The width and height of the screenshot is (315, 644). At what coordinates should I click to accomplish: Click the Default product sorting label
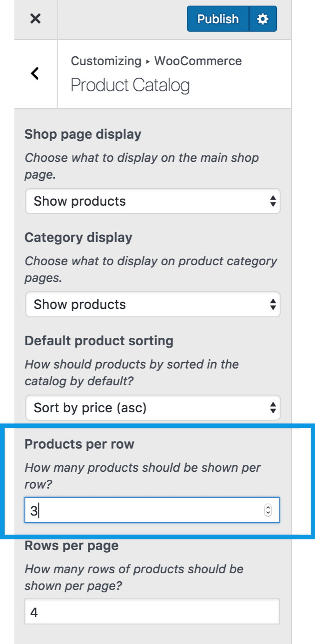[98, 341]
